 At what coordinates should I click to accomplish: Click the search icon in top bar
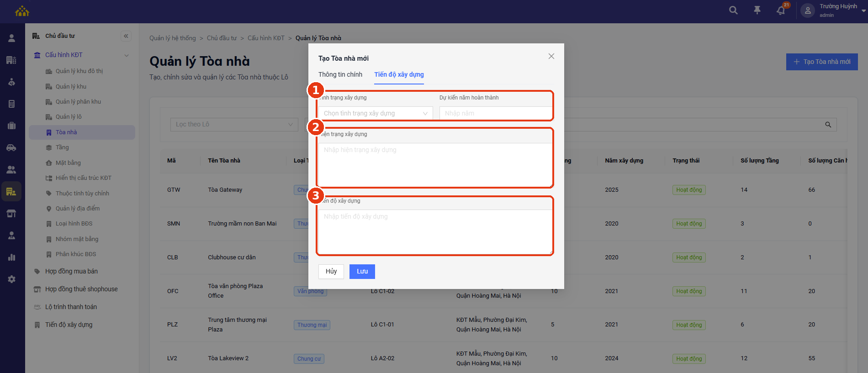[733, 10]
